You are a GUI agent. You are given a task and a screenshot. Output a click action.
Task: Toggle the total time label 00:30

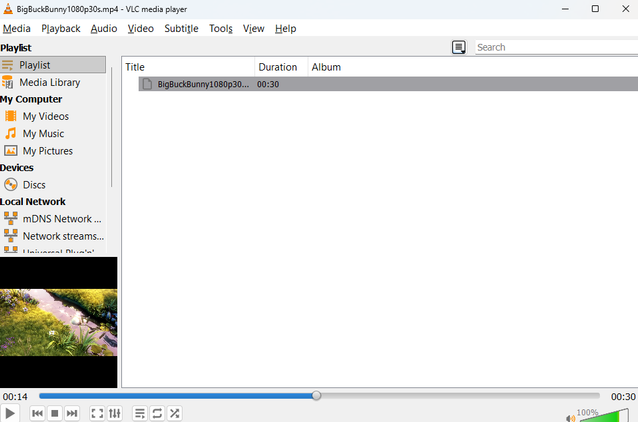click(623, 397)
